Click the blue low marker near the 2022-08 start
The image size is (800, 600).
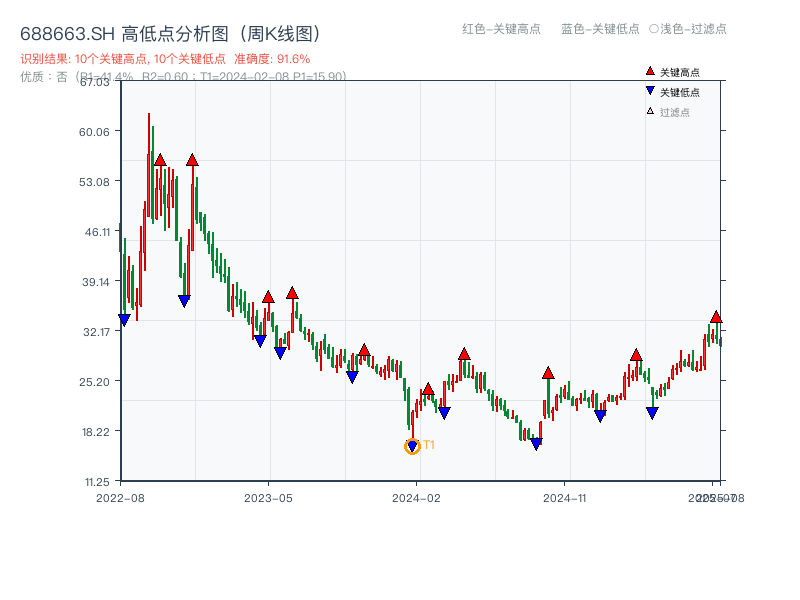click(122, 320)
